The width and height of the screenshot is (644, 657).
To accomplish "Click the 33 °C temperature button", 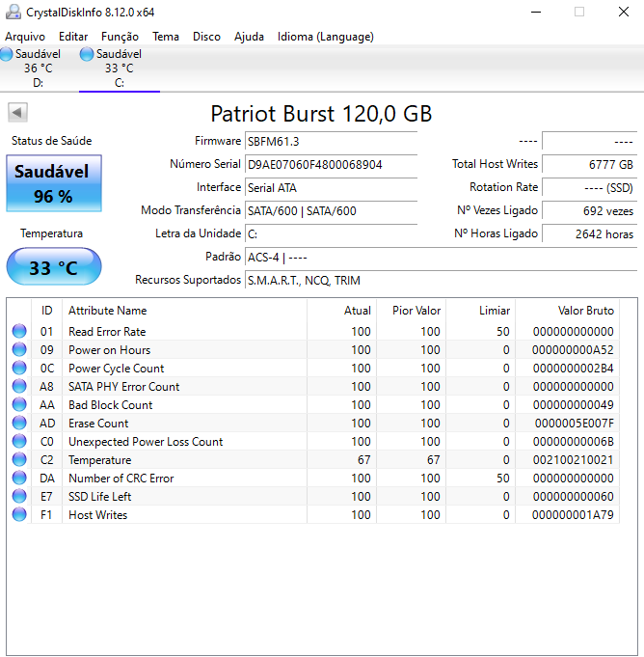I will coord(54,267).
